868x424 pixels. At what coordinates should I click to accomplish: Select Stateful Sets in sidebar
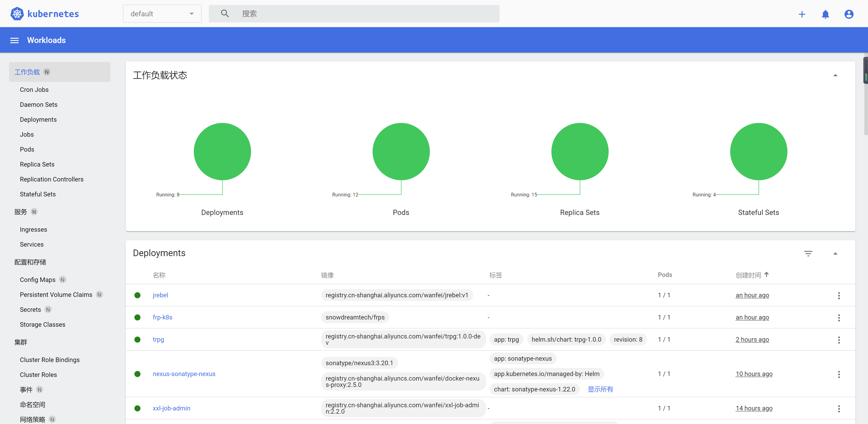38,194
